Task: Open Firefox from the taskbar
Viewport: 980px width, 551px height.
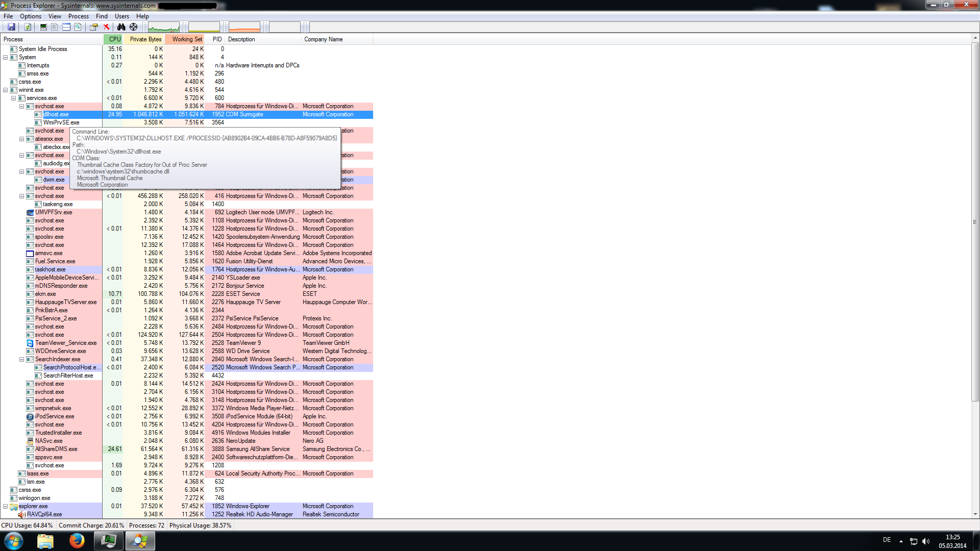Action: [x=77, y=541]
